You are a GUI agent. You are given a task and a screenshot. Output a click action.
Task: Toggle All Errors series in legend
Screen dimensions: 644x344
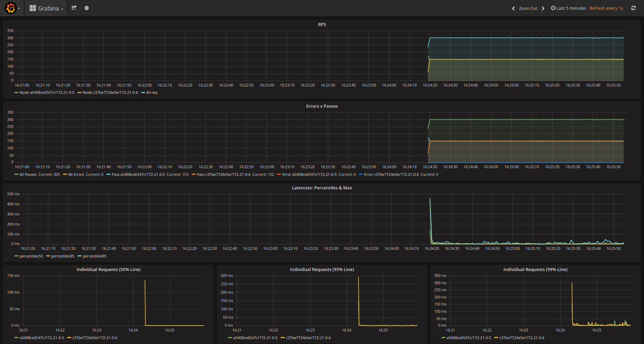coord(76,175)
